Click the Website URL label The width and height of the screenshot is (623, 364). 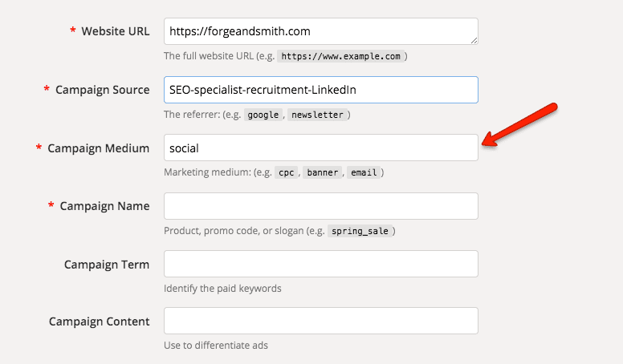(x=116, y=31)
